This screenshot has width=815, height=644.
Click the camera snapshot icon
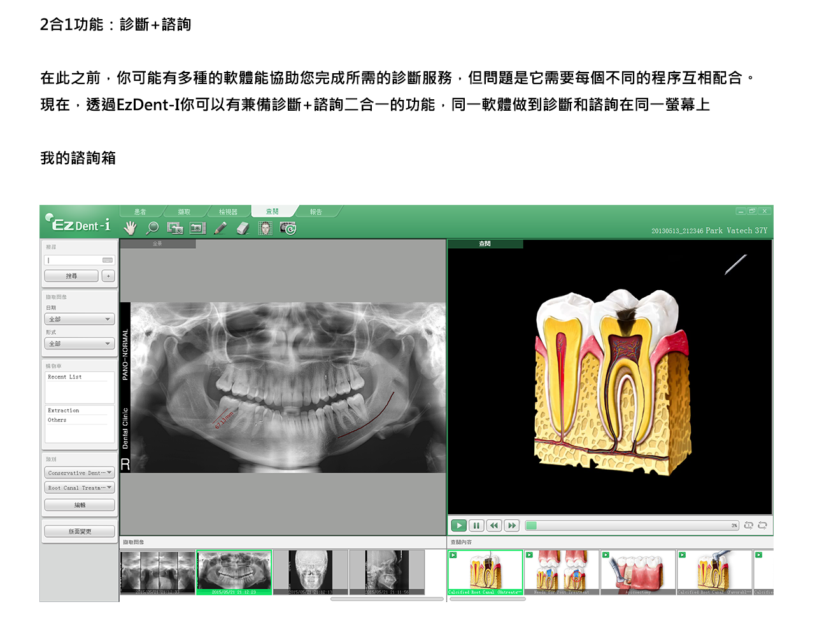(x=198, y=228)
